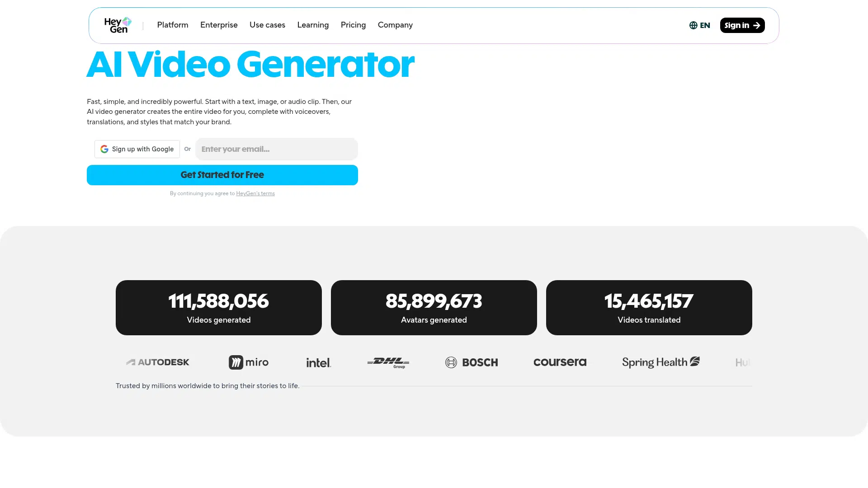The width and height of the screenshot is (868, 488).
Task: Click the Spring Health logo
Action: [x=661, y=362]
